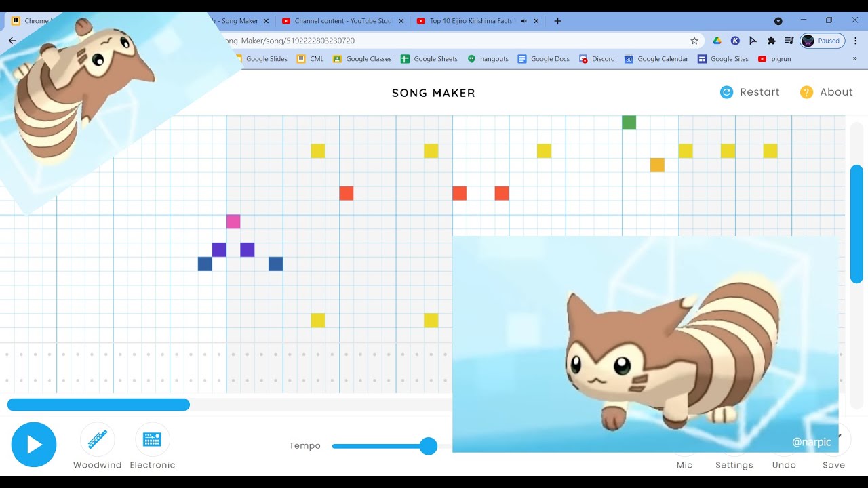This screenshot has width=868, height=488.
Task: Open the tab search dropdown arrow
Action: [x=778, y=21]
